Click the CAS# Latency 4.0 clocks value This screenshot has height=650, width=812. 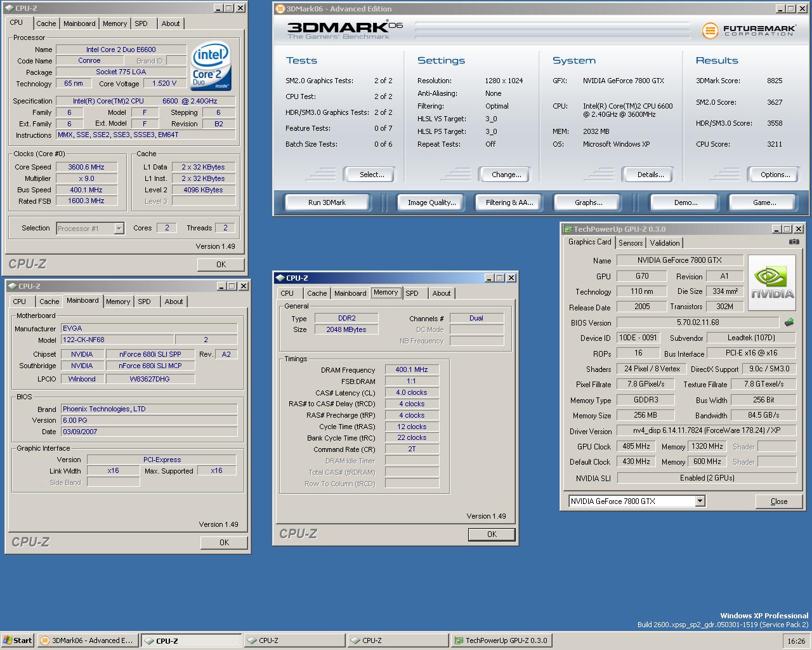(x=412, y=392)
